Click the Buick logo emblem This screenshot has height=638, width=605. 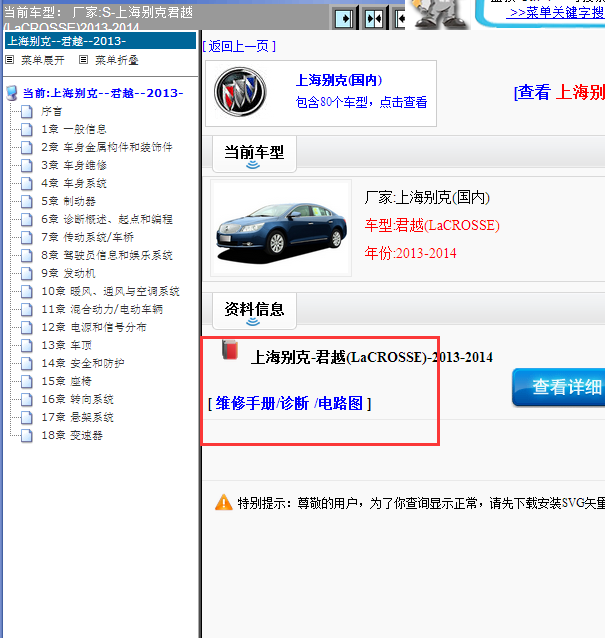click(x=240, y=92)
